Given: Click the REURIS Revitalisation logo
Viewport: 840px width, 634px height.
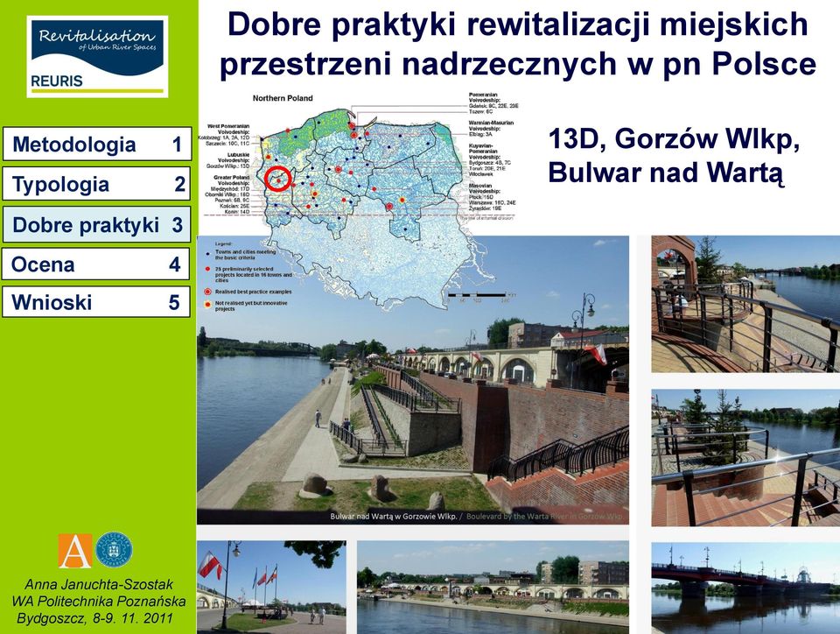Looking at the screenshot, I should pos(97,57).
